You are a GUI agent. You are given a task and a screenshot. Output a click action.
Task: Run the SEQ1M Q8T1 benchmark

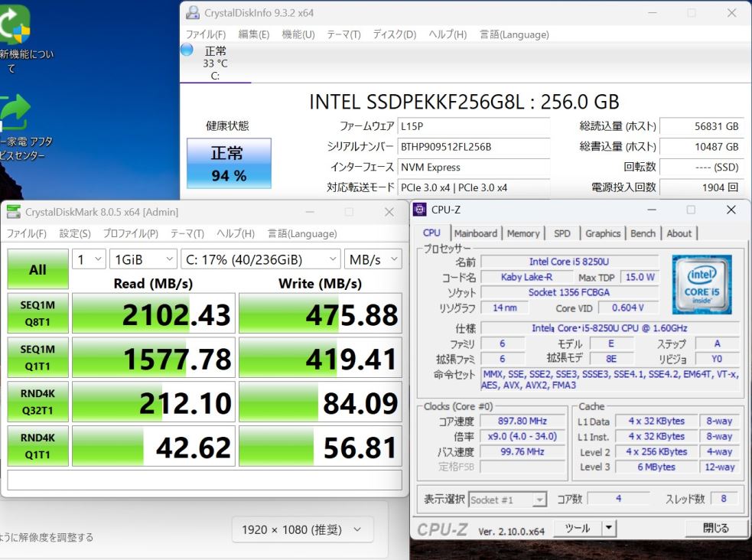[38, 313]
